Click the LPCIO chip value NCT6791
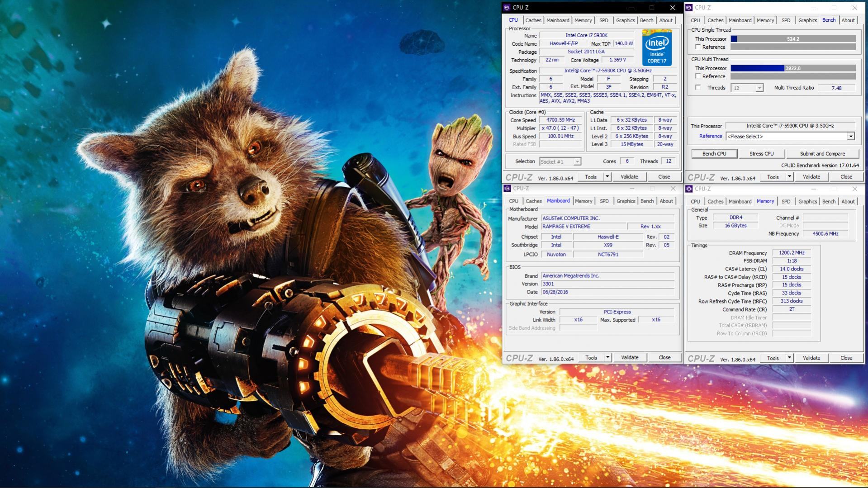The image size is (868, 488). 608,255
